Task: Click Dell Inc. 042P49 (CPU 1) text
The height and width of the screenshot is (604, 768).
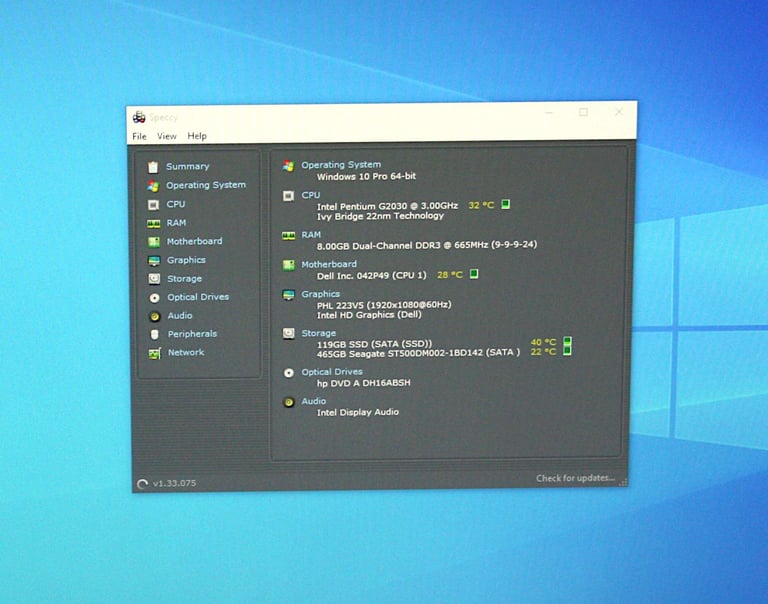Action: point(371,276)
